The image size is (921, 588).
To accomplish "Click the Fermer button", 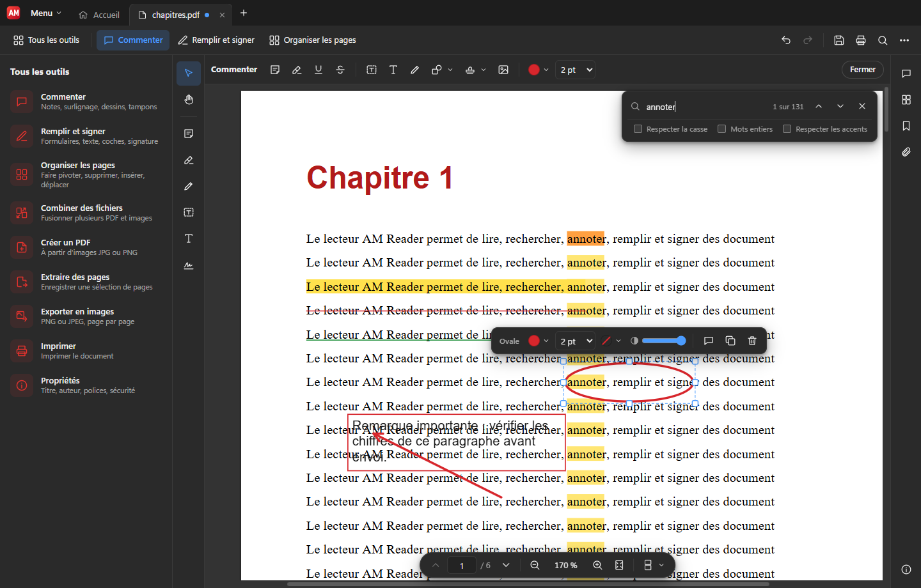I will [x=863, y=70].
